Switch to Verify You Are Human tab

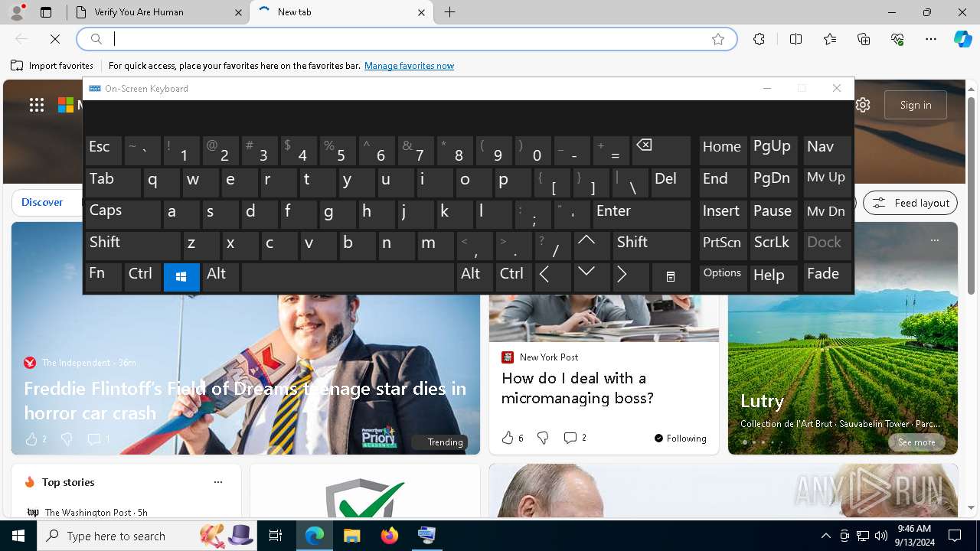coord(158,12)
